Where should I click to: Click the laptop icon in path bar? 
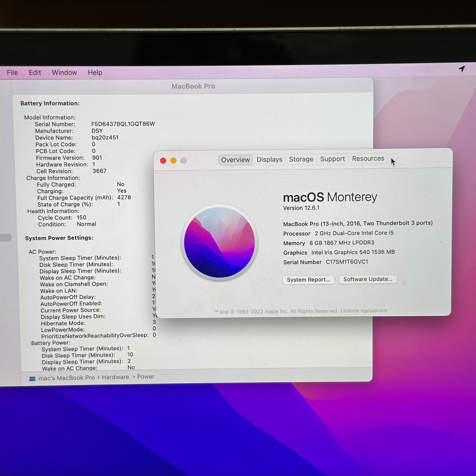pyautogui.click(x=33, y=378)
